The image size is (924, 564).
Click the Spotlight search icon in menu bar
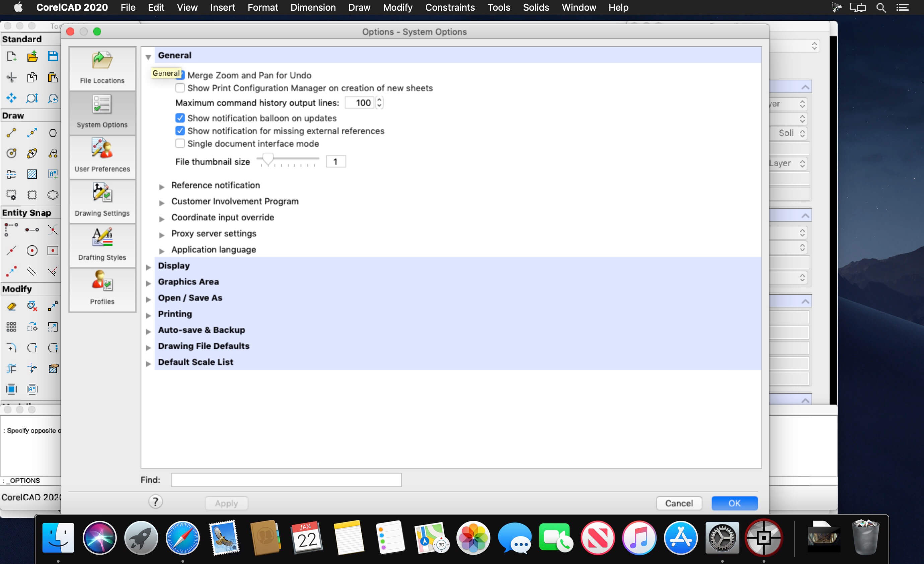coord(881,7)
